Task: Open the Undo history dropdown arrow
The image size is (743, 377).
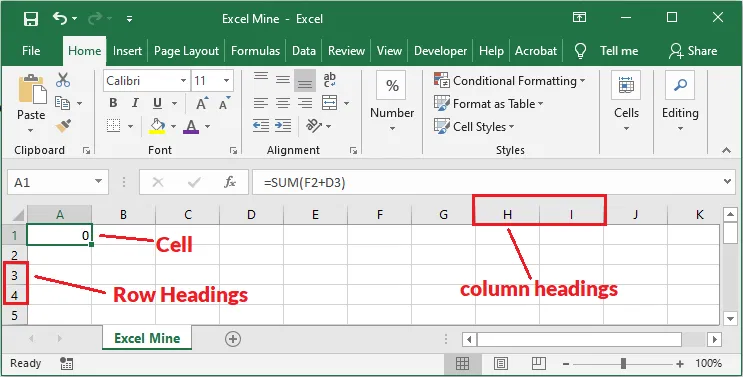Action: click(75, 19)
